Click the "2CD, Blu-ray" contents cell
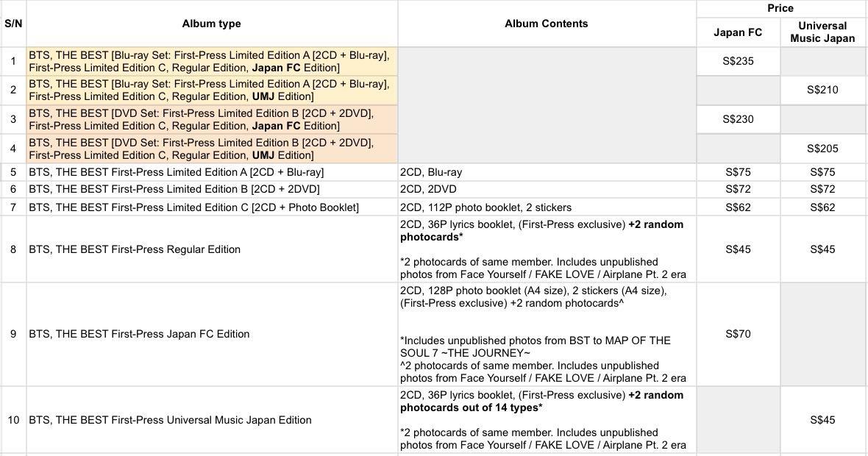This screenshot has width=868, height=456. pos(546,172)
